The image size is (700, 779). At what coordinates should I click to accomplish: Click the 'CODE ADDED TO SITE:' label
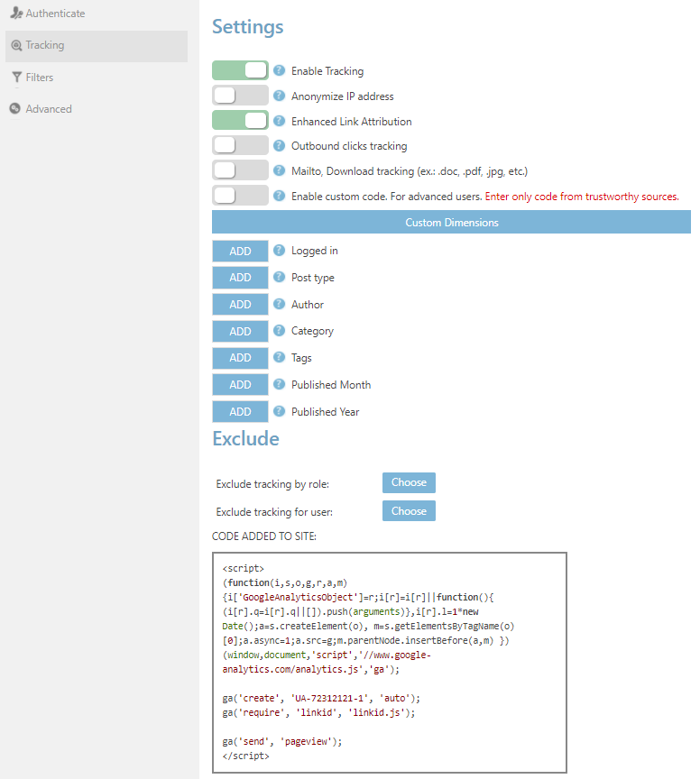click(264, 536)
